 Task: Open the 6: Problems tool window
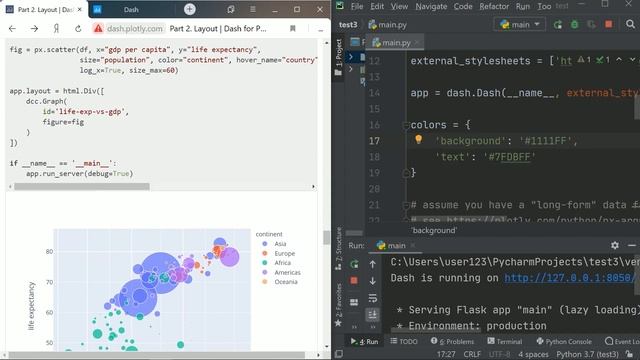coord(453,341)
